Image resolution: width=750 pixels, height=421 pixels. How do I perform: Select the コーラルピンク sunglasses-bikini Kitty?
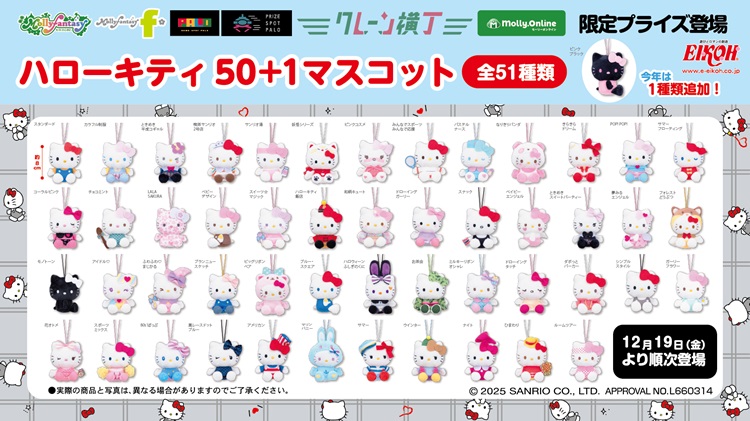pos(65,228)
